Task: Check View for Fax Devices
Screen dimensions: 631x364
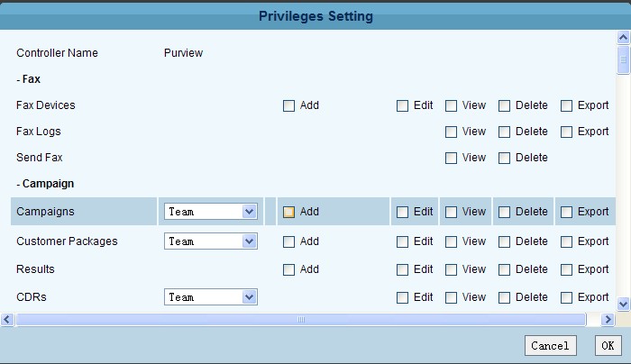Action: coord(451,105)
